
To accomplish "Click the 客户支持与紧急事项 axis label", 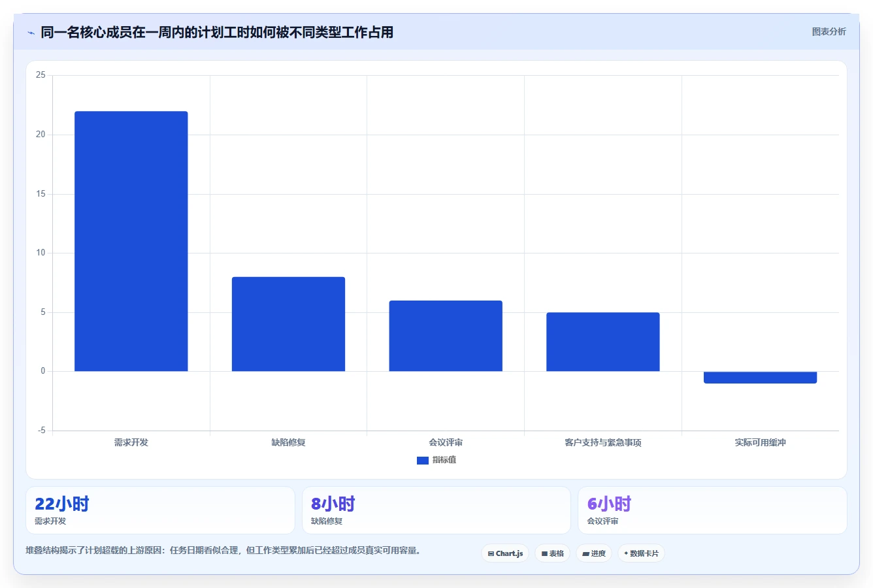I will 603,442.
